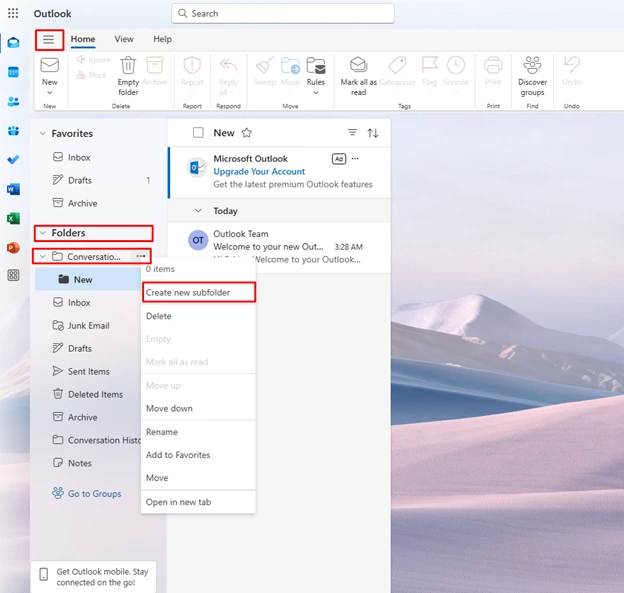Click the Move to folder ribbon icon
The width and height of the screenshot is (624, 593).
290,65
